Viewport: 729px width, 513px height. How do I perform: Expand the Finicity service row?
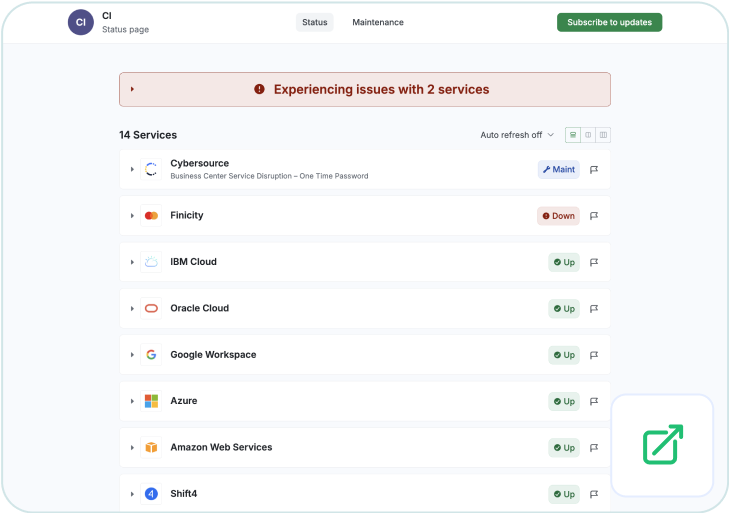[x=132, y=216]
